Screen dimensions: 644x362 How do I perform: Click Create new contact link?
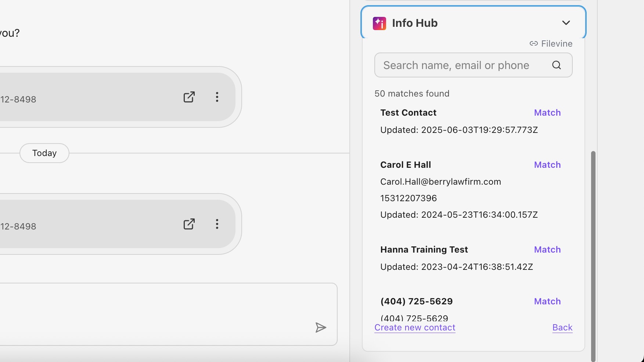[415, 327]
